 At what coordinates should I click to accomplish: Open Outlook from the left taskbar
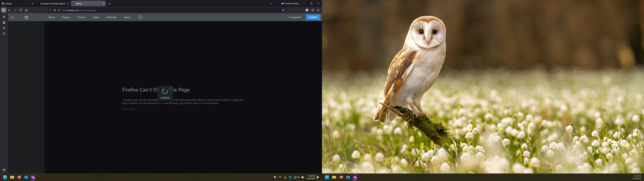pos(26,177)
